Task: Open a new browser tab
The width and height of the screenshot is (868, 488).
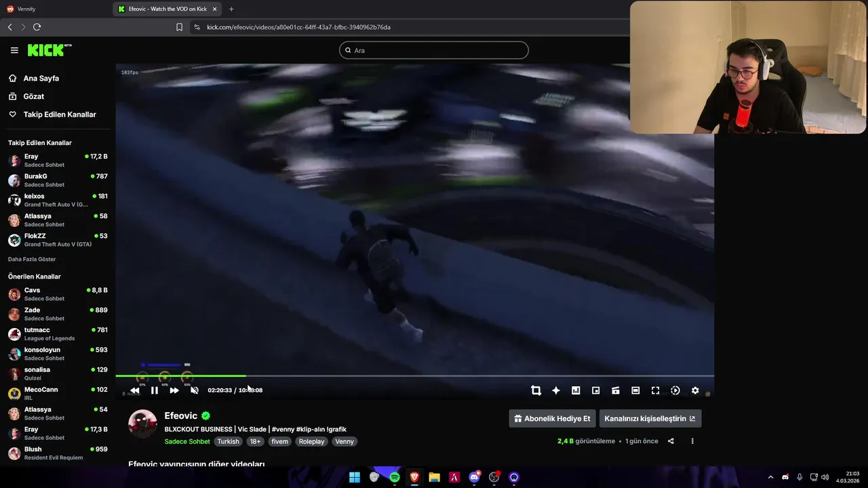Action: click(231, 9)
